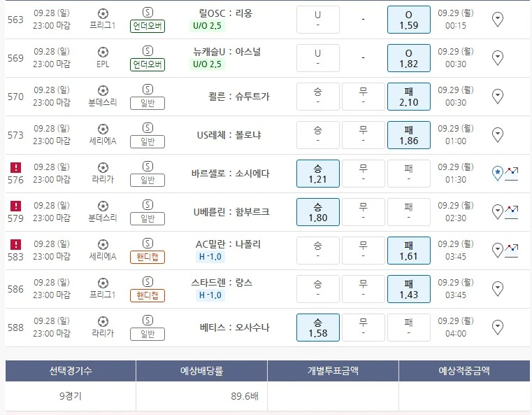Unselect the 패 1.86 pick for US레체

pos(408,135)
